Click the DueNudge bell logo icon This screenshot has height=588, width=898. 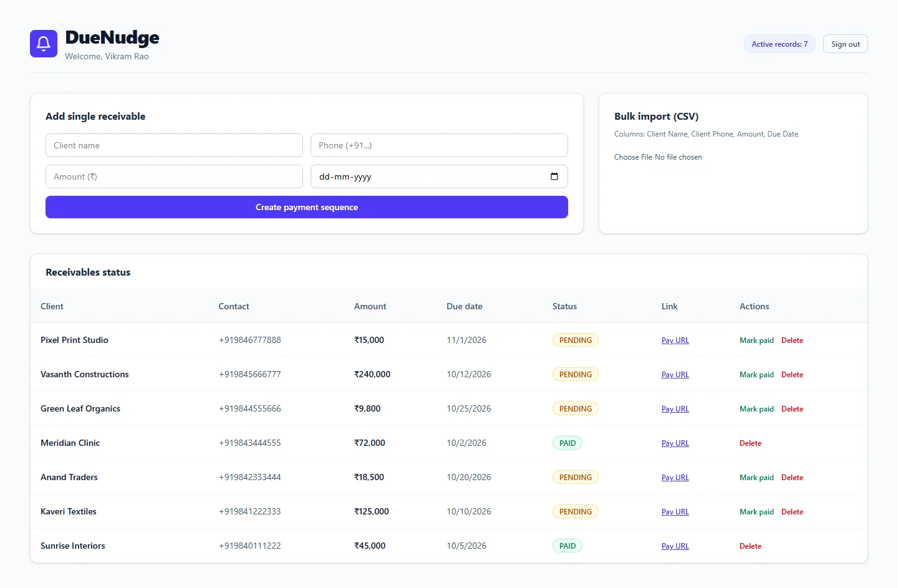pos(44,44)
